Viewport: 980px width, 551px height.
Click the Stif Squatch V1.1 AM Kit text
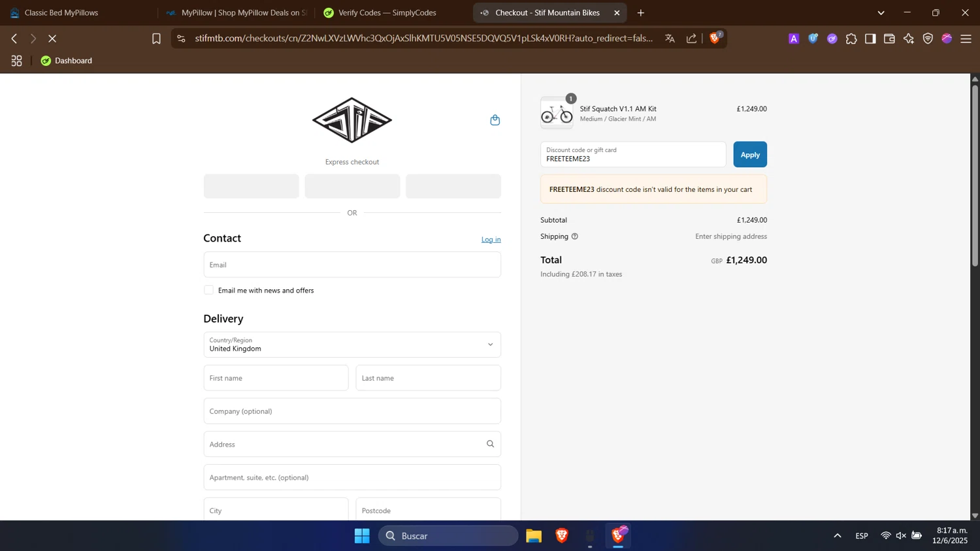tap(618, 109)
